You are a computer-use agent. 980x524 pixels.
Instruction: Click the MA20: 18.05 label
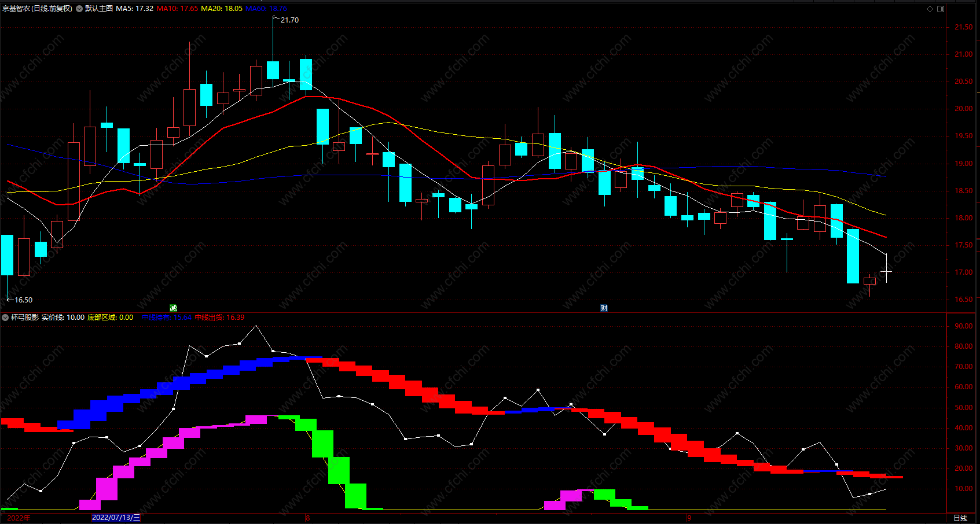click(x=222, y=9)
